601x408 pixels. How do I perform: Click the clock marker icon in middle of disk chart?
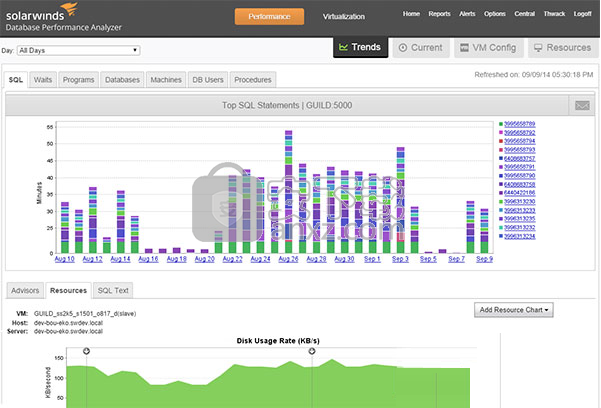312,350
